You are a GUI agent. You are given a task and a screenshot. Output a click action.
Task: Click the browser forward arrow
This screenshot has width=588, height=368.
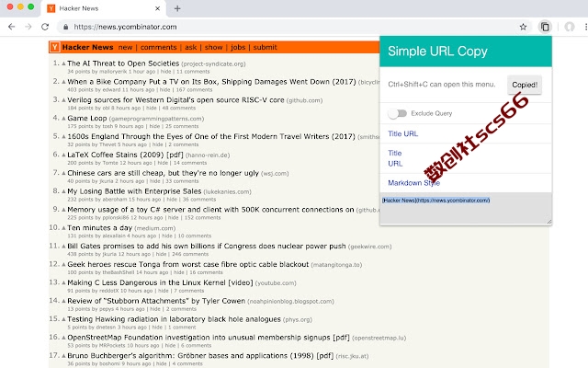click(28, 27)
